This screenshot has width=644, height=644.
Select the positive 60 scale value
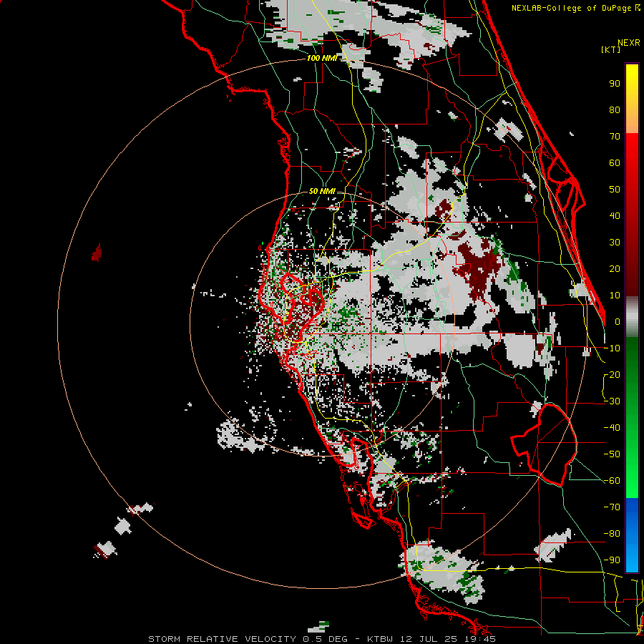click(x=615, y=163)
